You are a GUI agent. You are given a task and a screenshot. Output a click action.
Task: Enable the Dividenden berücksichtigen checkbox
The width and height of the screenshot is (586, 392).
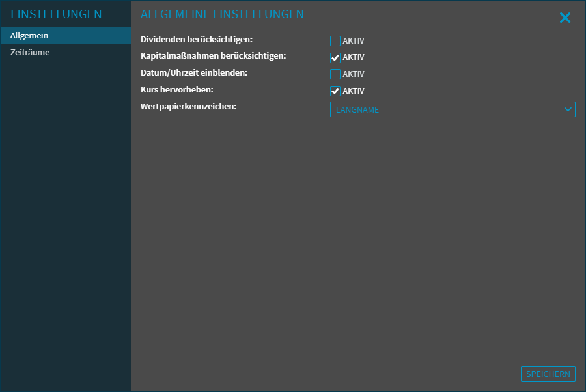tap(335, 41)
